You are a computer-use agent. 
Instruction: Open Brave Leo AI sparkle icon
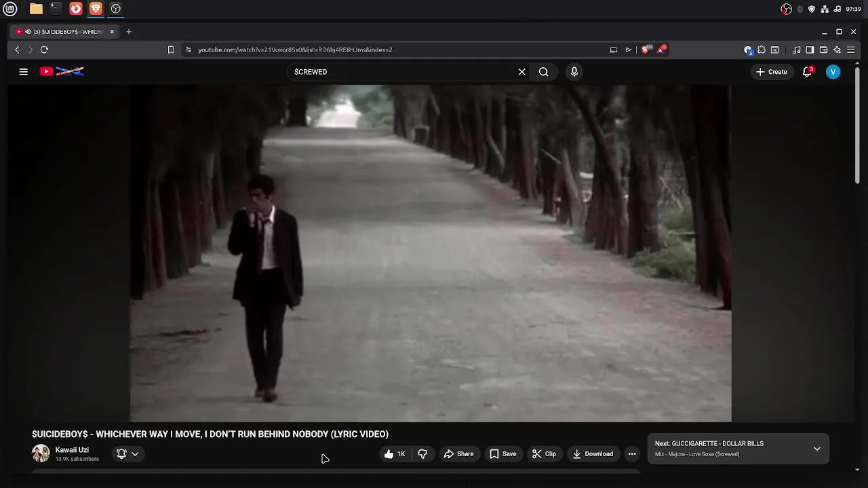pos(837,49)
